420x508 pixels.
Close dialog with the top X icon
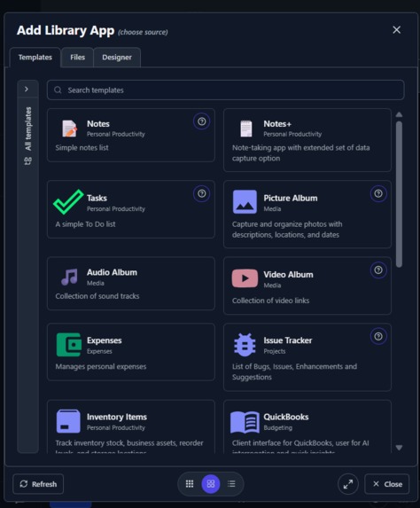[397, 30]
